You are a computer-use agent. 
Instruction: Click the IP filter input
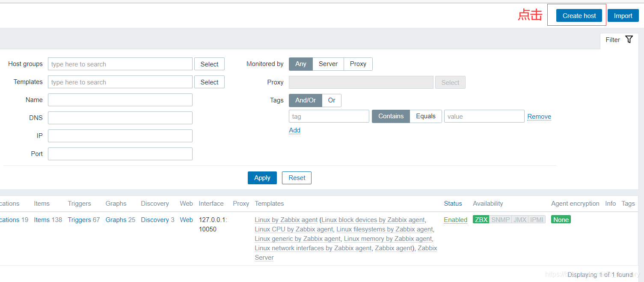pos(120,136)
